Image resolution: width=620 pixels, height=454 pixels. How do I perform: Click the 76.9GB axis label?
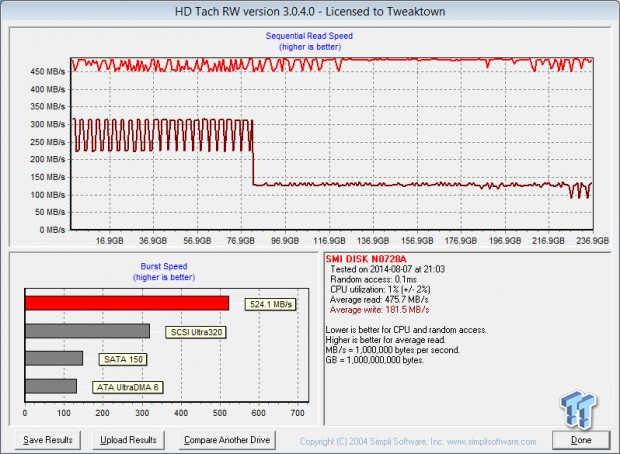pyautogui.click(x=240, y=240)
